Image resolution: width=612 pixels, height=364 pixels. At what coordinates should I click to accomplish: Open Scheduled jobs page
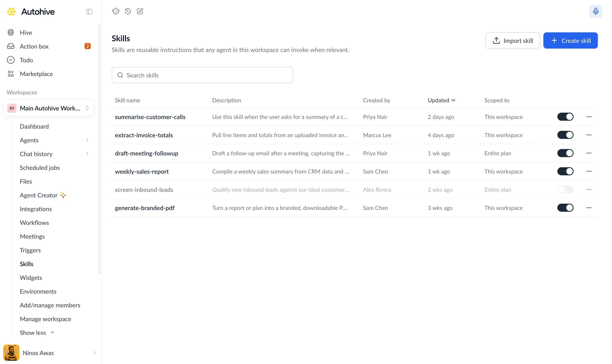[x=40, y=167]
